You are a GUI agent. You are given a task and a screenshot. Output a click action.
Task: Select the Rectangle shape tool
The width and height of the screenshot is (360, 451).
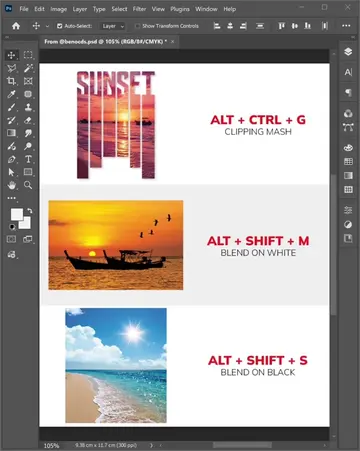[28, 172]
